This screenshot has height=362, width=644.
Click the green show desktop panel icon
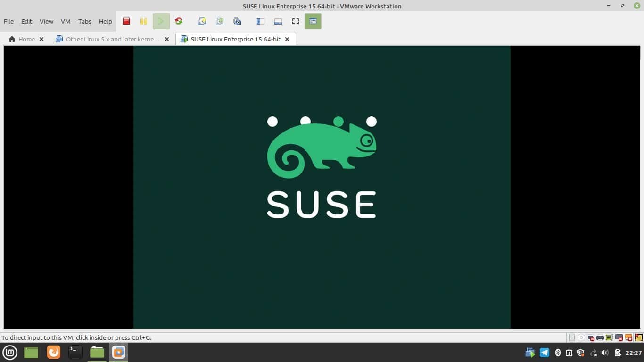coord(31,352)
